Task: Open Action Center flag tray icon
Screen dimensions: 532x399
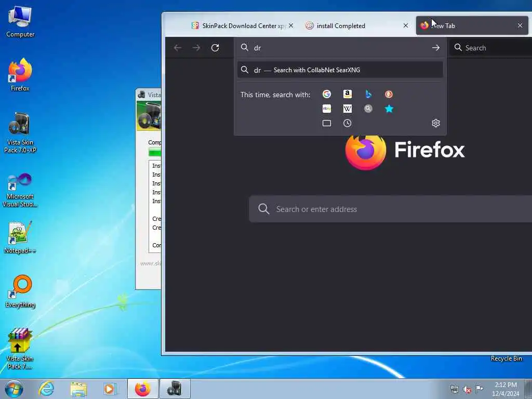Action: coord(479,389)
